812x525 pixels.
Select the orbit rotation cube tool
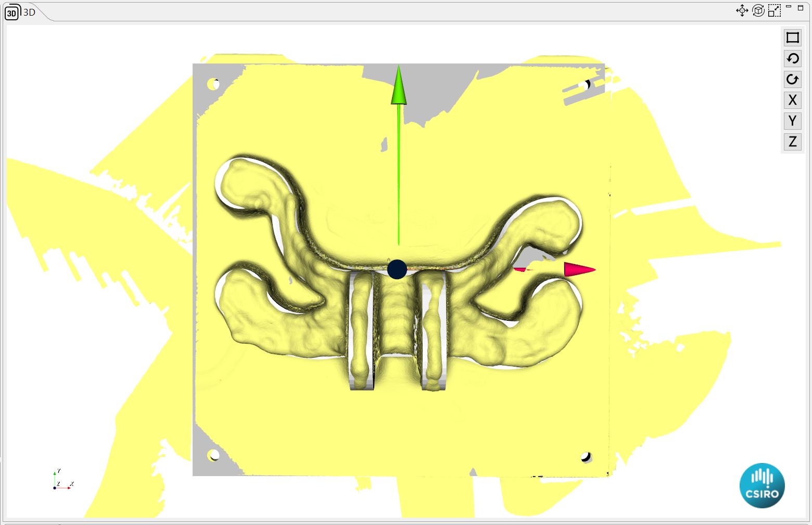[758, 9]
